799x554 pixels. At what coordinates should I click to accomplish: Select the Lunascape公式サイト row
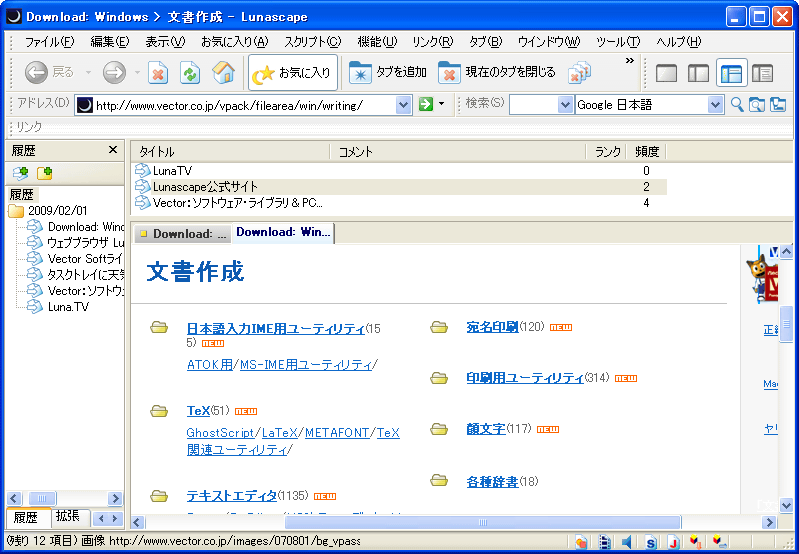[x=399, y=187]
